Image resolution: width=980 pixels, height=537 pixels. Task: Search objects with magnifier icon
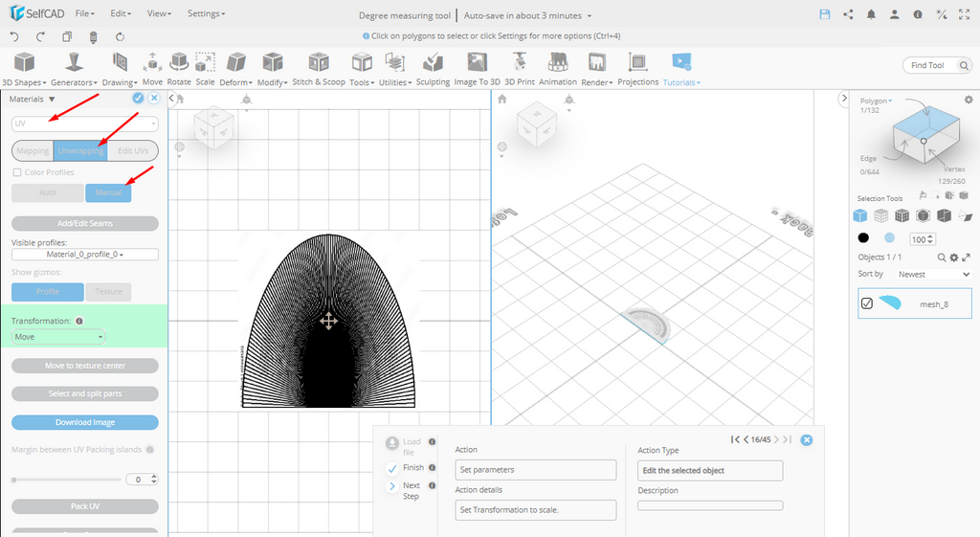coord(942,257)
